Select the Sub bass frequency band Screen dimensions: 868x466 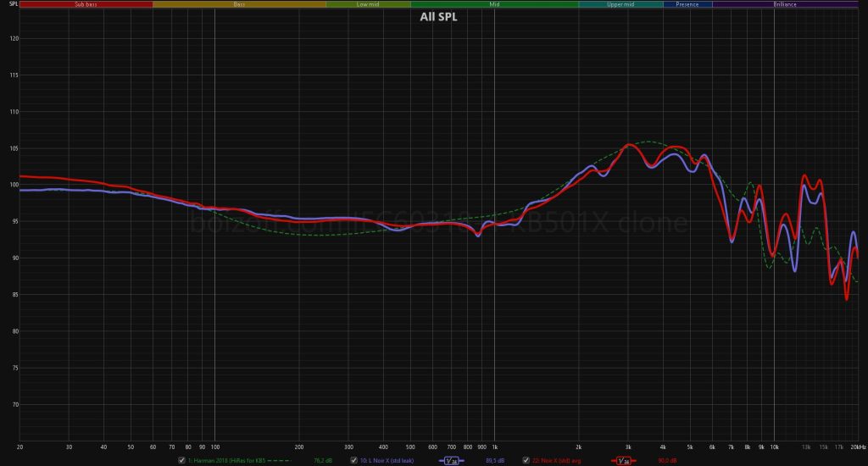click(86, 4)
